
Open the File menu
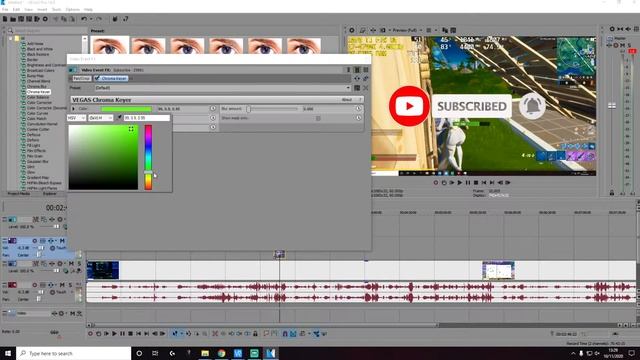click(5, 9)
